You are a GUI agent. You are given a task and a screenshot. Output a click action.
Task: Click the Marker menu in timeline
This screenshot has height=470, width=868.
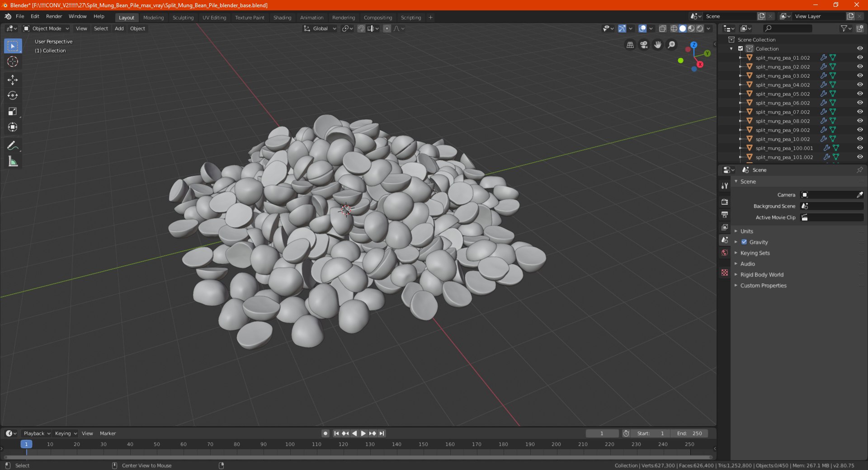coord(108,433)
